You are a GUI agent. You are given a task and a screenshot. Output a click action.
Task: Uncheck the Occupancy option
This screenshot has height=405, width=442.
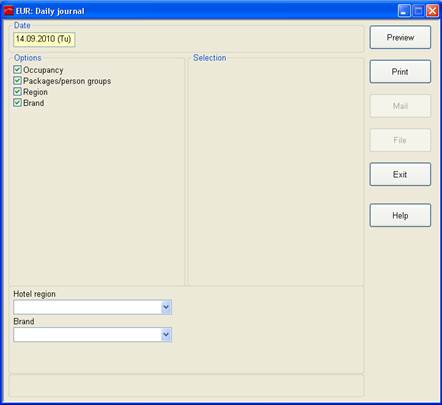[x=17, y=70]
